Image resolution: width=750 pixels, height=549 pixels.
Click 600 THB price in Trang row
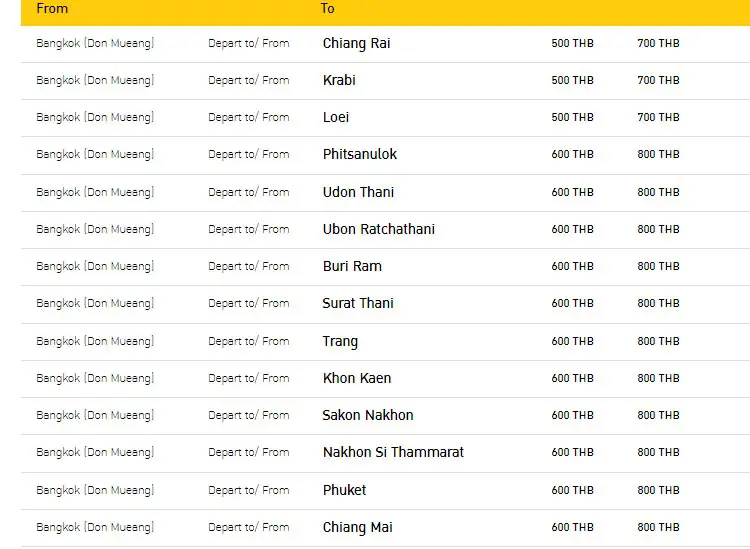(x=573, y=341)
